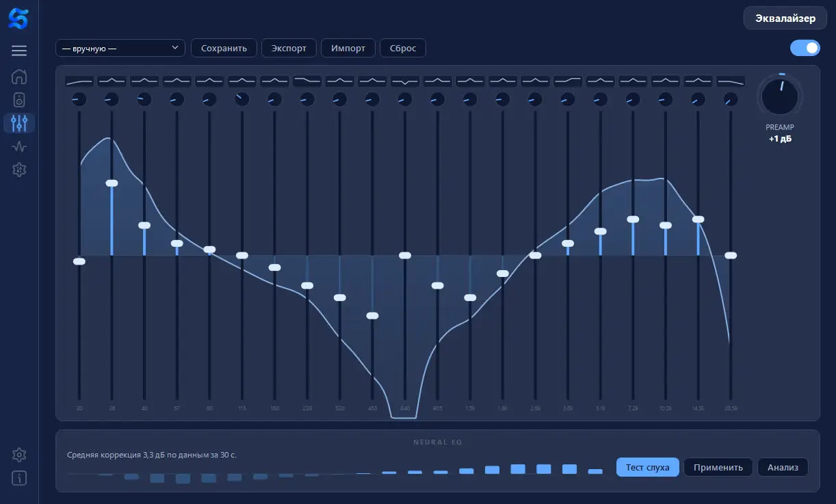Viewport: 836px width, 504px height.
Task: Click the PREAMP knob
Action: [781, 96]
